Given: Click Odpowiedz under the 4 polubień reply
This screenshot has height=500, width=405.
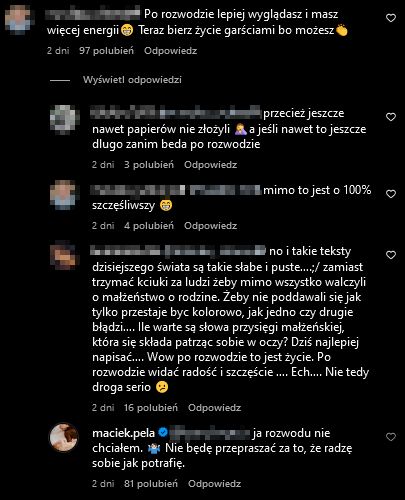Looking at the screenshot, I should pos(210,226).
